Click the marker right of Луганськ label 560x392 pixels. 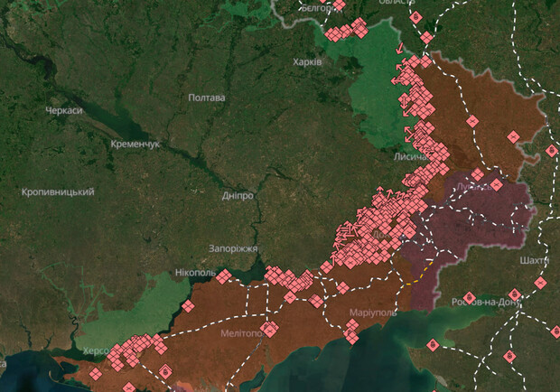496,185
